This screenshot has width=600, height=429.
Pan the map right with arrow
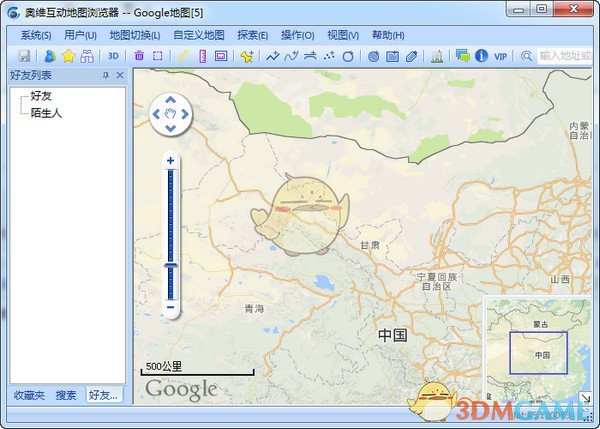(185, 114)
